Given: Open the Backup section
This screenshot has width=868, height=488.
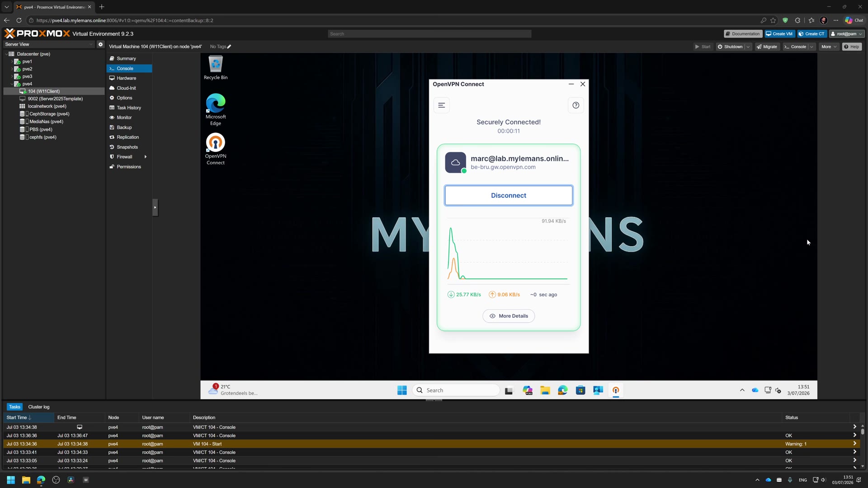Looking at the screenshot, I should (x=129, y=127).
